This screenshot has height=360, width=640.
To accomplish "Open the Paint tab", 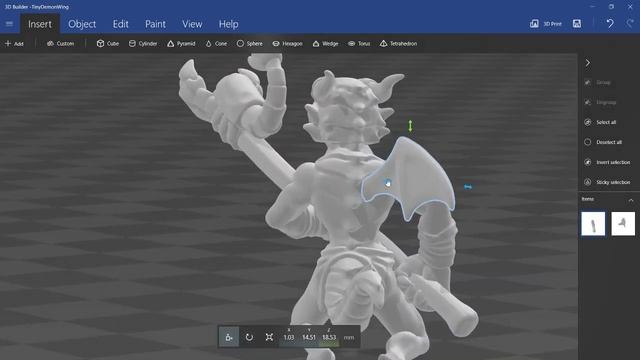I will point(156,24).
